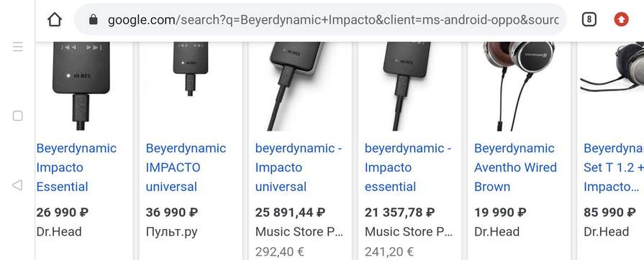Select the 36 990 ₽ price from Пульт.ру

pos(172,213)
